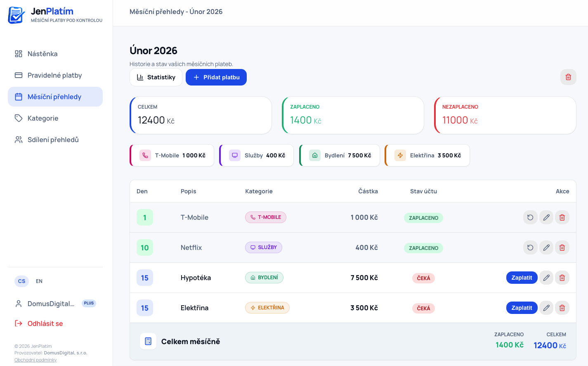Edit the Netflix payment with pencil icon

(x=546, y=247)
